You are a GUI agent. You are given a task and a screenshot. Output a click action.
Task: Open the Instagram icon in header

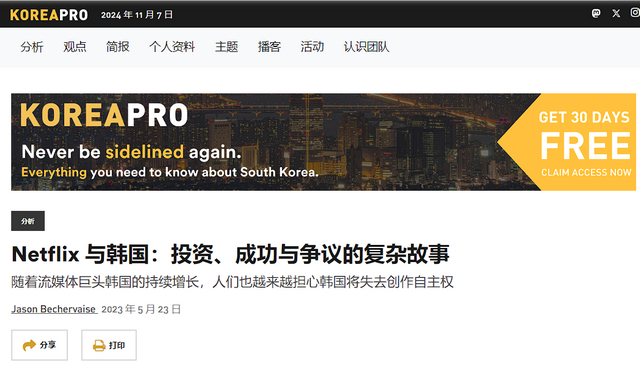click(x=635, y=13)
